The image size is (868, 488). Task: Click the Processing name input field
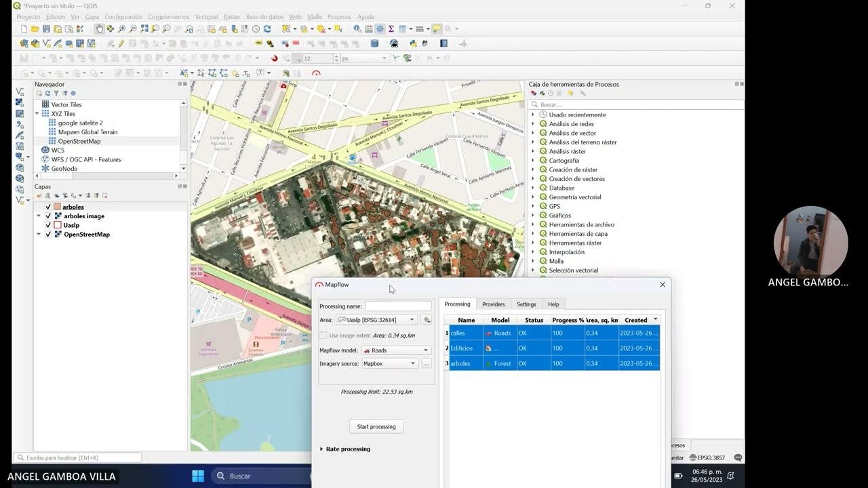398,306
